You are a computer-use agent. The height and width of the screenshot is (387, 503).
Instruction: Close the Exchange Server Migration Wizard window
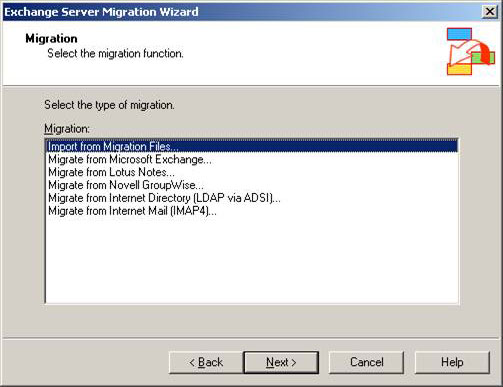point(490,12)
